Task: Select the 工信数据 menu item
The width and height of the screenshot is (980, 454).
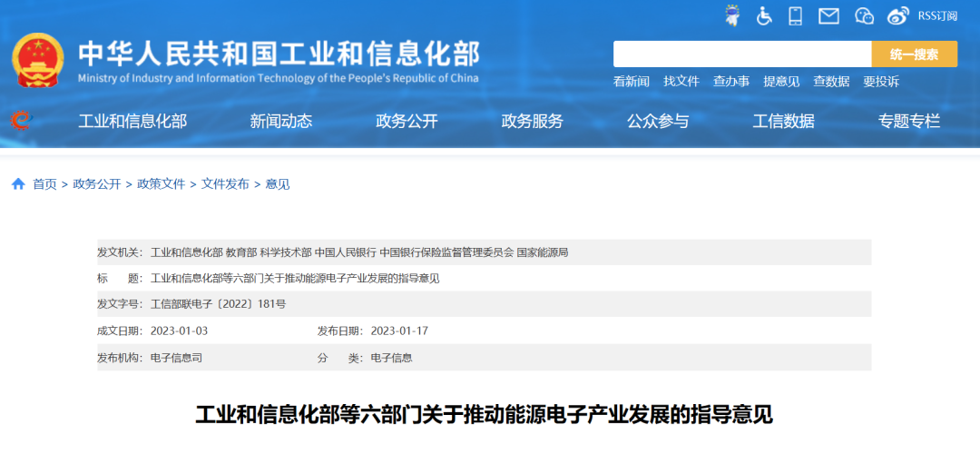Action: pos(784,122)
